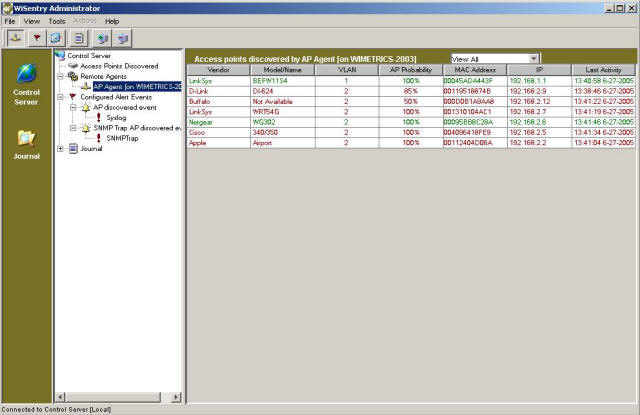Open the File menu
640x415 pixels.
click(x=10, y=21)
